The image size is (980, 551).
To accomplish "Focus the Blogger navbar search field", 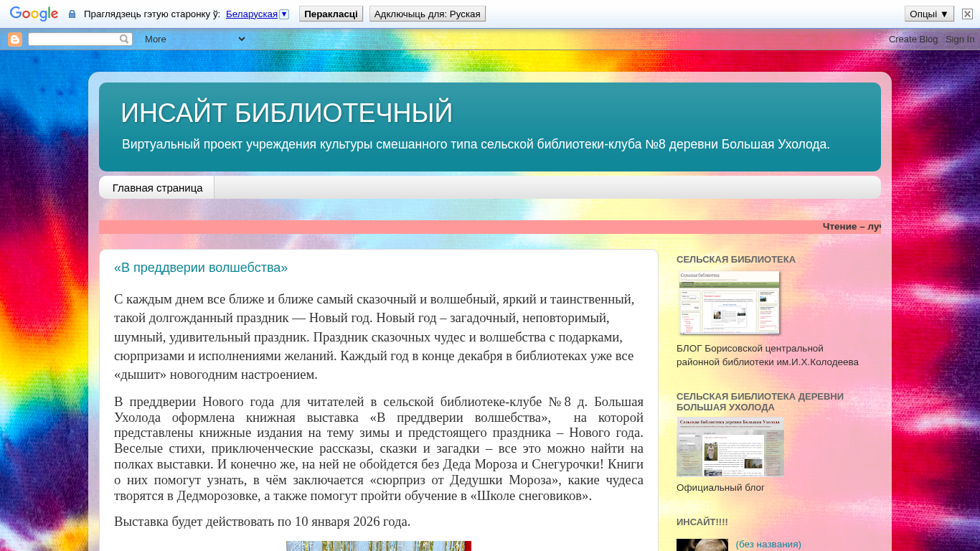I will (x=74, y=39).
